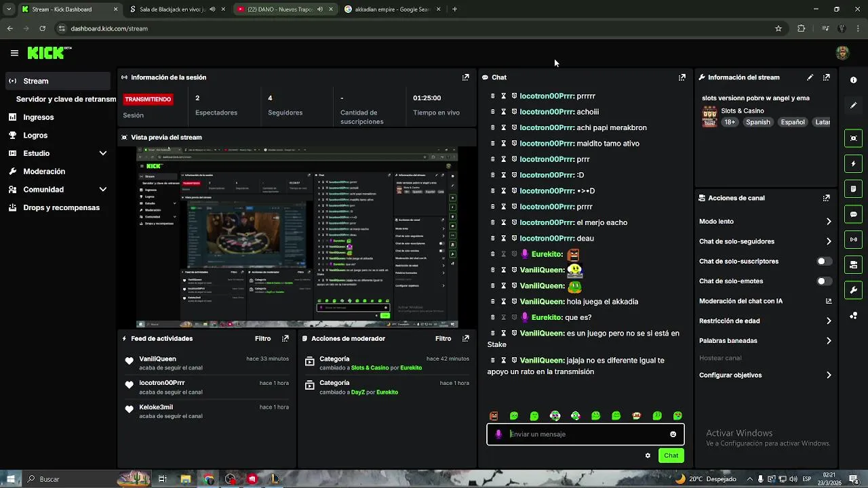Viewport: 868px width, 488px height.
Task: Switch to the akkadian empire Google tab
Action: point(392,9)
